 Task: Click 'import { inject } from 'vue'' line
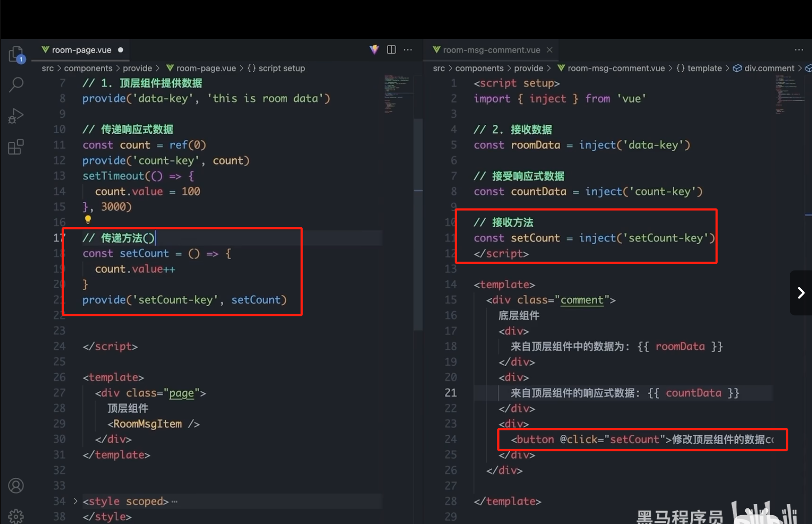point(560,98)
